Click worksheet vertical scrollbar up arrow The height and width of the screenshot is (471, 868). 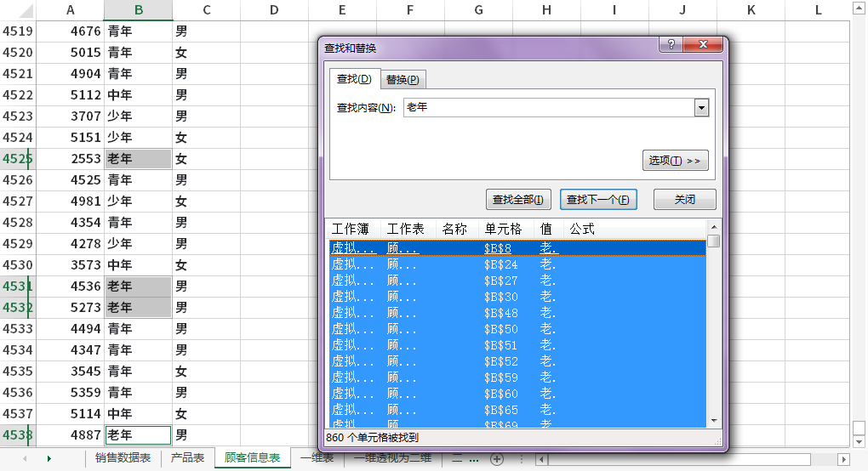pos(859,7)
